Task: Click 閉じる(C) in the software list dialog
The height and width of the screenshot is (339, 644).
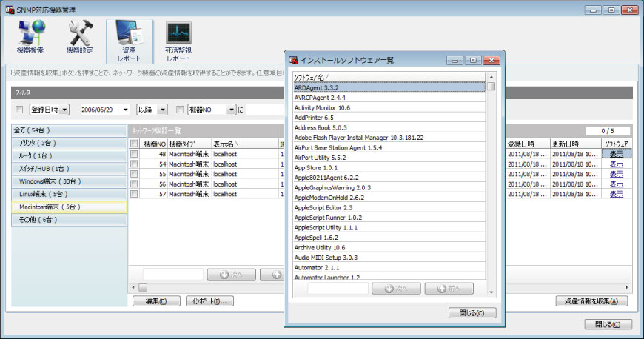Action: [x=472, y=312]
